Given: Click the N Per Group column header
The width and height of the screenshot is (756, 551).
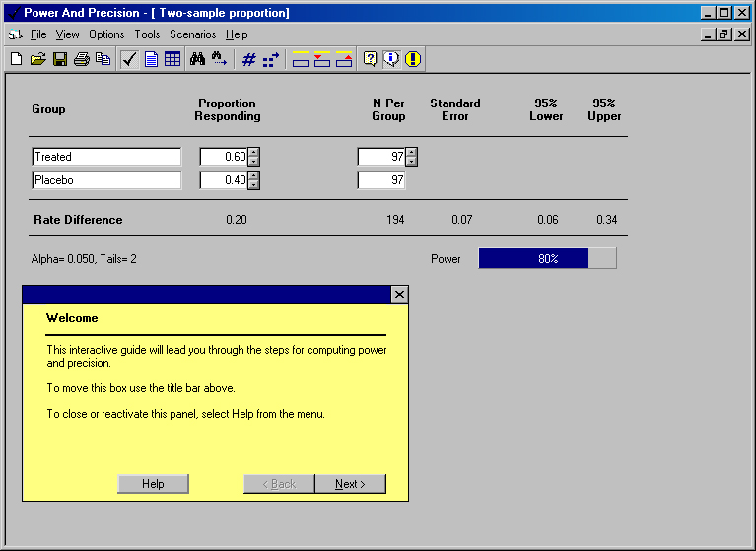Looking at the screenshot, I should point(388,110).
